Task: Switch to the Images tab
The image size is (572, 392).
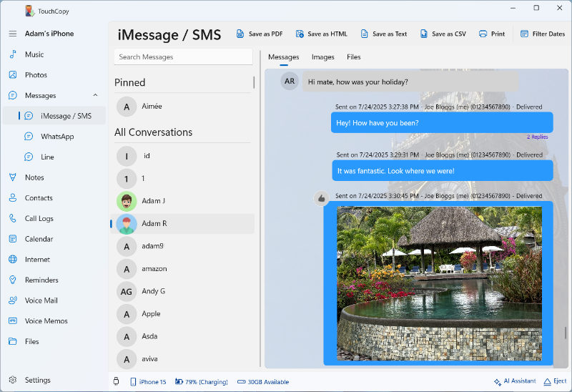Action: [323, 57]
